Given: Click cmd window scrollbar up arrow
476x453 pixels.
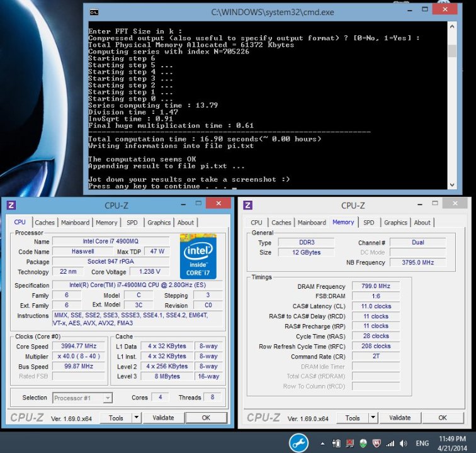Looking at the screenshot, I should tap(452, 26).
